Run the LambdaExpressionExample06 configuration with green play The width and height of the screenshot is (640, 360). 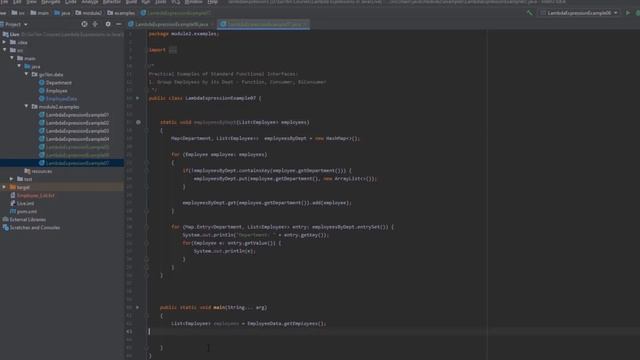click(628, 13)
